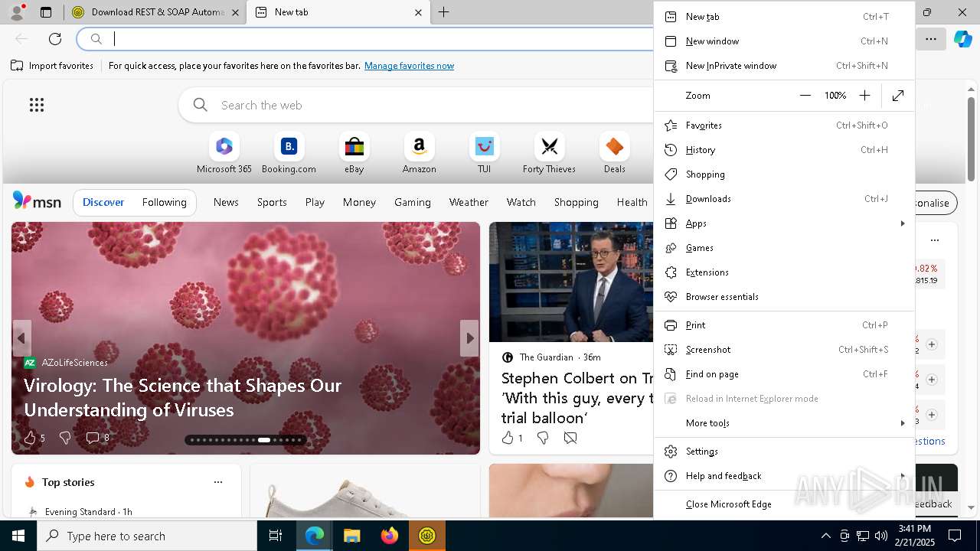Like the Virology article
Screen dimensions: 980x551
click(x=34, y=438)
